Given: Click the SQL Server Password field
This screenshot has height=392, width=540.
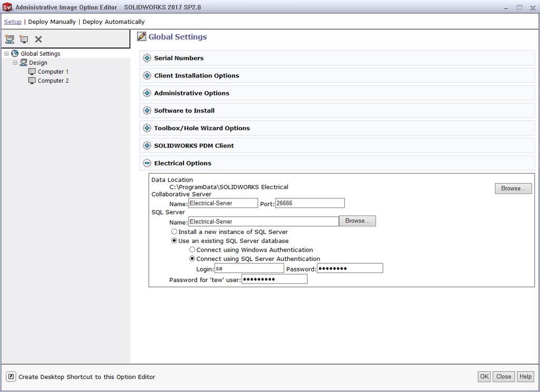Looking at the screenshot, I should point(350,268).
